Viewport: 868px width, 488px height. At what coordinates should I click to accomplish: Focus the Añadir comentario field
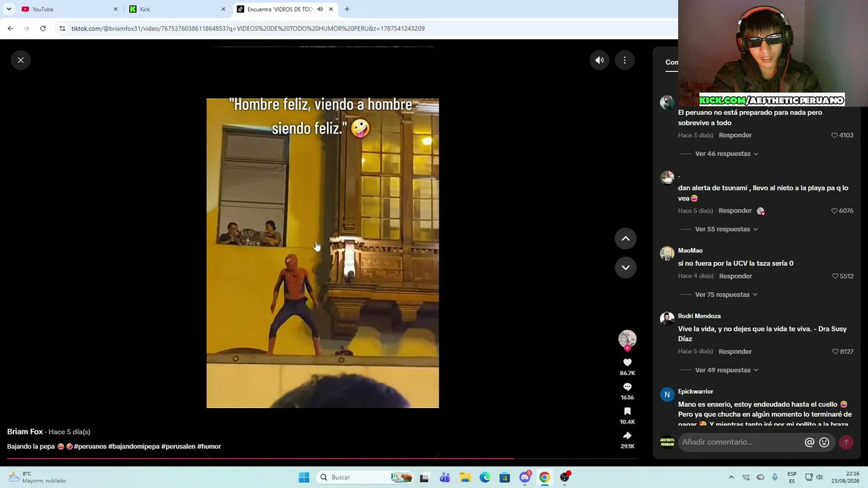click(x=741, y=443)
